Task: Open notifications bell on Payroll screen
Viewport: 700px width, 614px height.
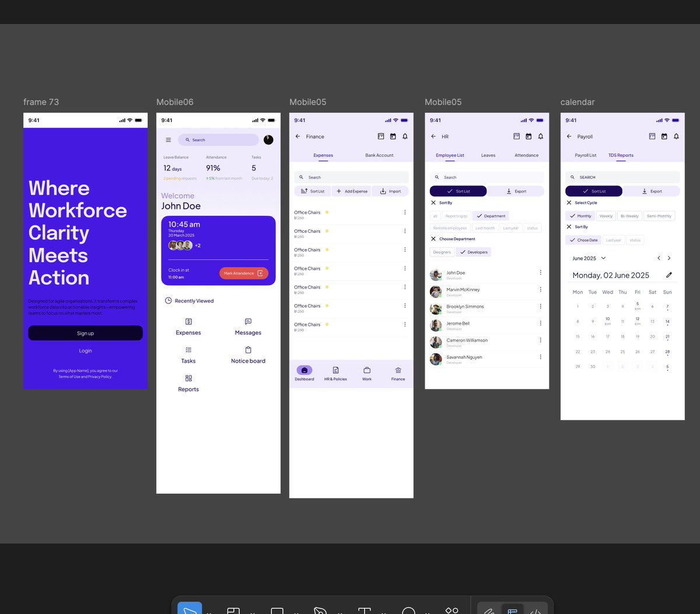Action: tap(676, 136)
